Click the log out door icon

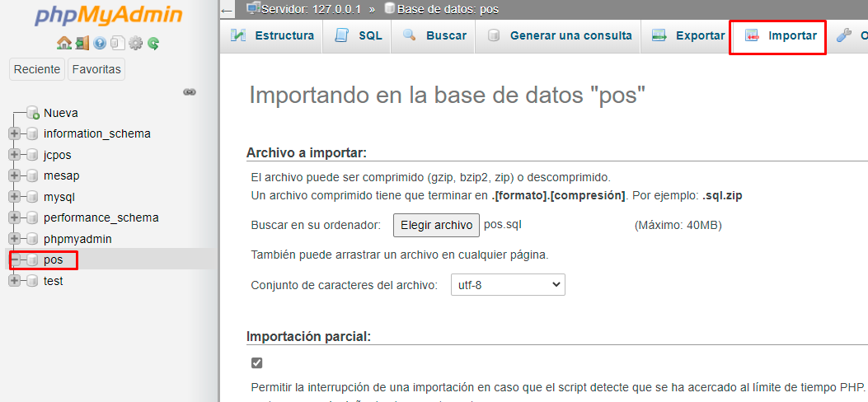coord(82,44)
